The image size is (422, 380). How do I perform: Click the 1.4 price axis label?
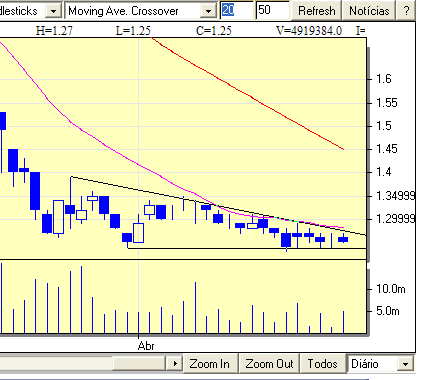(384, 172)
